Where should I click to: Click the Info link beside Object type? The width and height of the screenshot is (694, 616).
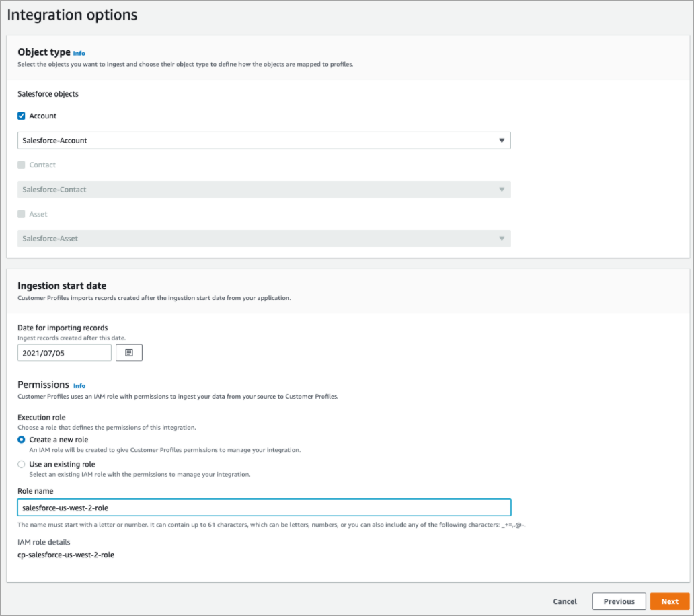coord(79,53)
